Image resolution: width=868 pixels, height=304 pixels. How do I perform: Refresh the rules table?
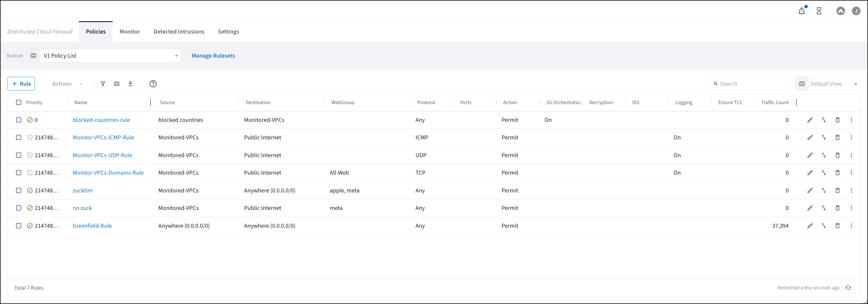pyautogui.click(x=848, y=288)
